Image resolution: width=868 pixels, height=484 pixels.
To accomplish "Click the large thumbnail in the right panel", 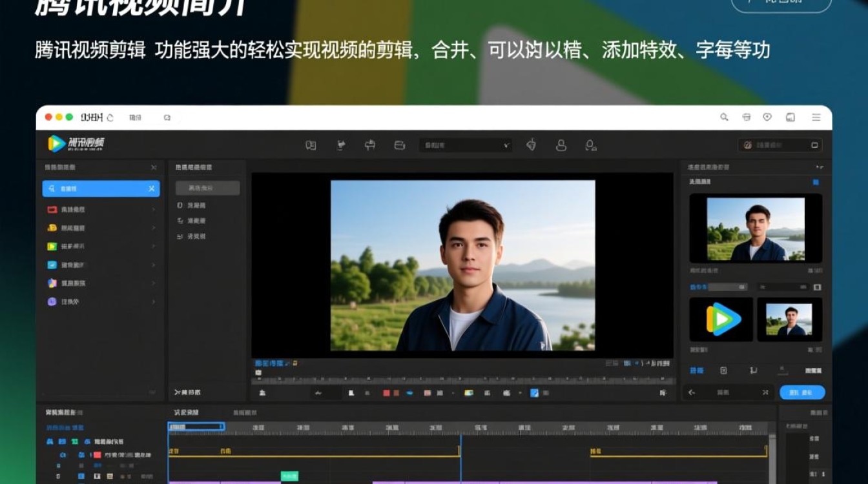I will click(756, 228).
